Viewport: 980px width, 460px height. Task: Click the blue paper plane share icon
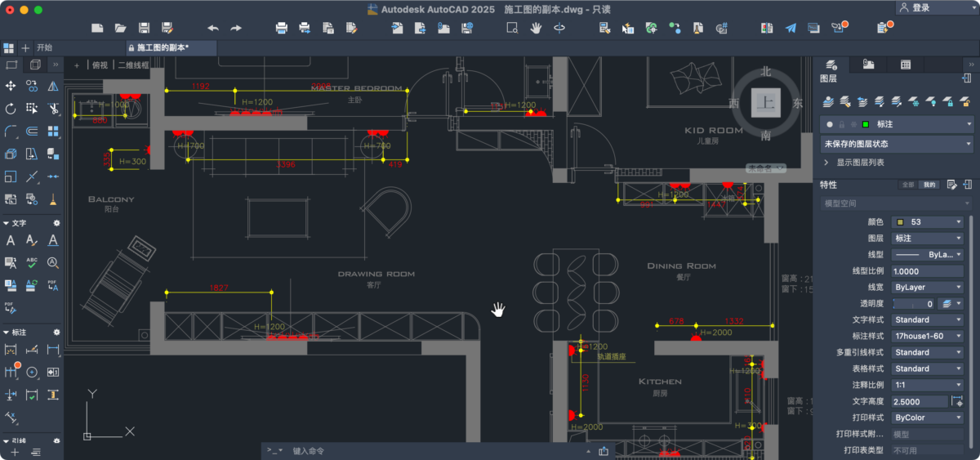tap(791, 28)
